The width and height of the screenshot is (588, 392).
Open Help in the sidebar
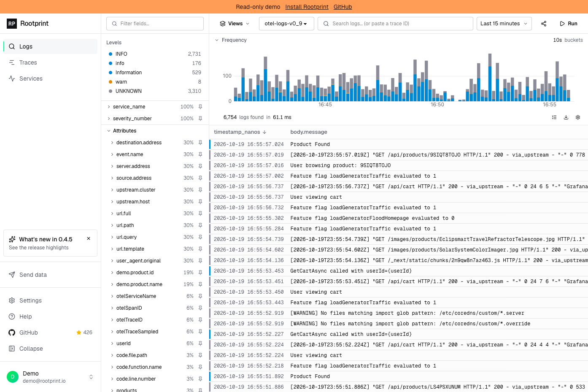pos(50,316)
